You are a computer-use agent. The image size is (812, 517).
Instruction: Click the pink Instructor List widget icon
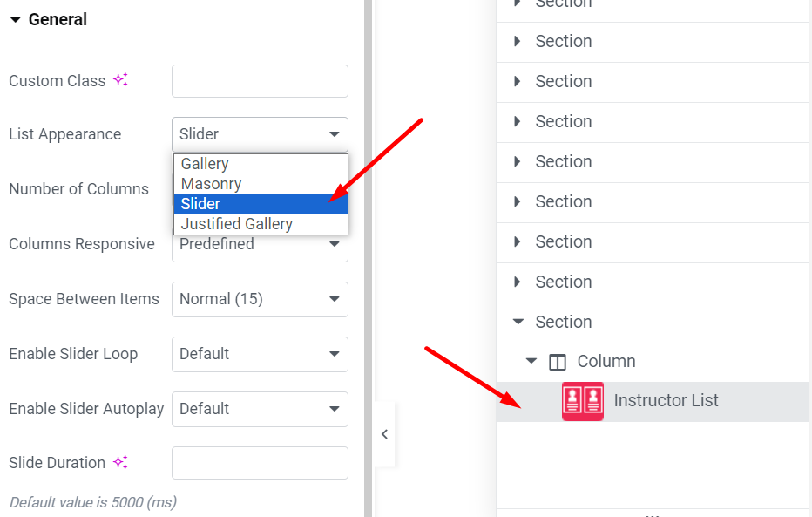[583, 401]
